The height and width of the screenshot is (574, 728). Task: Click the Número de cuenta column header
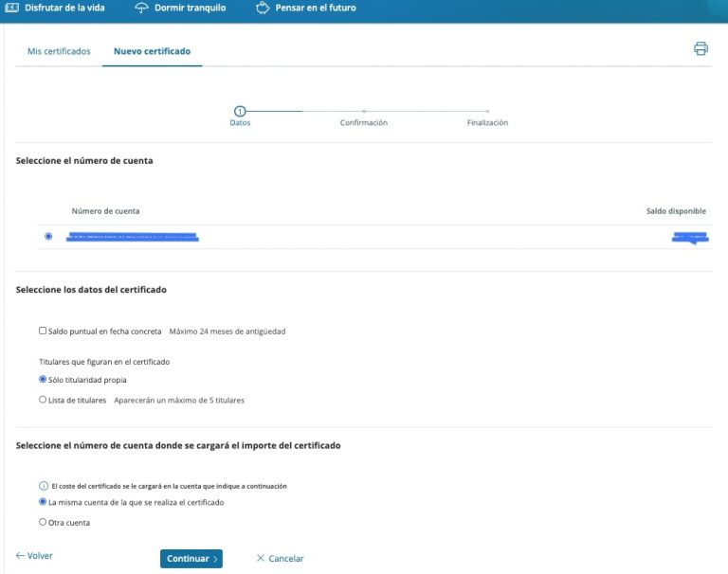coord(105,211)
